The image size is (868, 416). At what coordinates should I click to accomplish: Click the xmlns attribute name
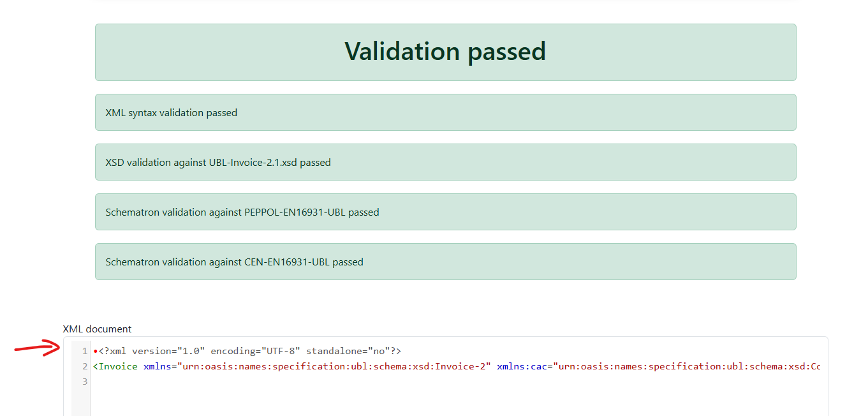click(157, 367)
